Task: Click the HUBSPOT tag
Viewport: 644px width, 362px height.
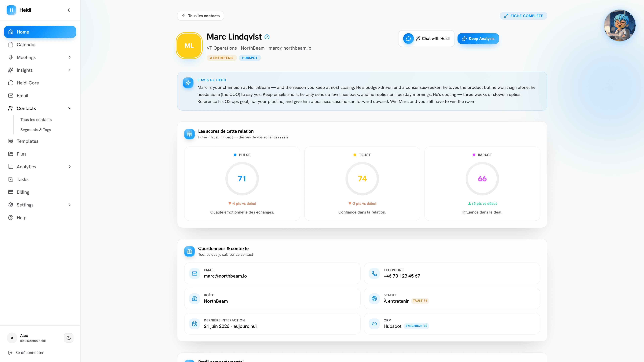Action: (250, 58)
